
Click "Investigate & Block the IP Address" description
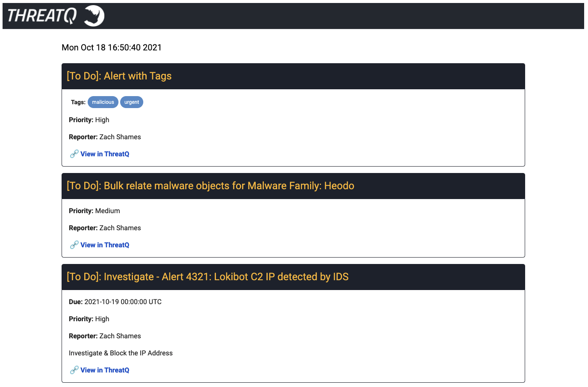pyautogui.click(x=121, y=353)
